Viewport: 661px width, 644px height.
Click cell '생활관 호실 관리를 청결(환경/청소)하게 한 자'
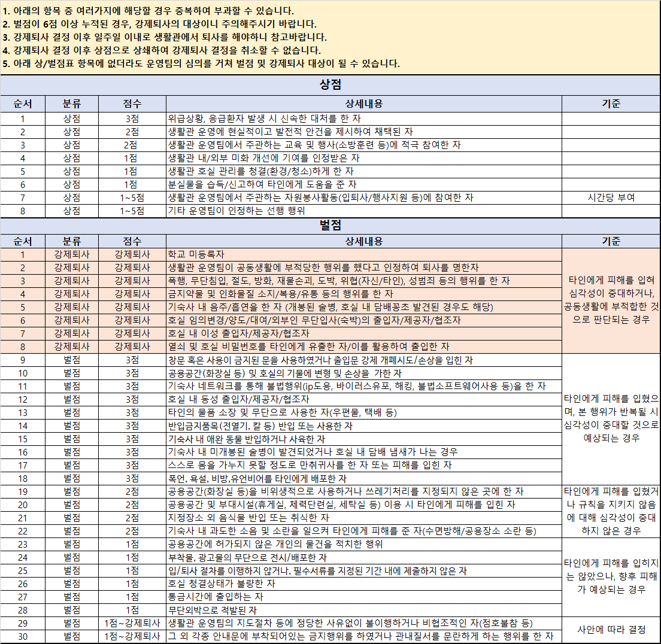[364, 171]
